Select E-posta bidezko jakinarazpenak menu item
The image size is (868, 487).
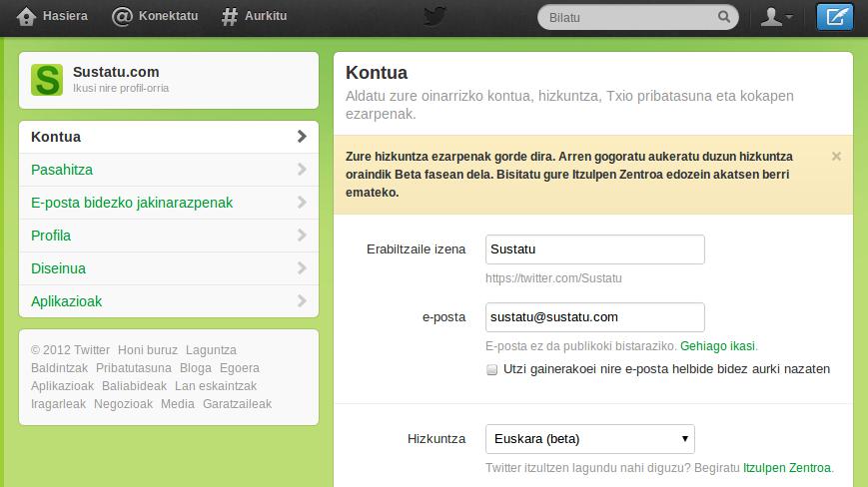pos(132,203)
